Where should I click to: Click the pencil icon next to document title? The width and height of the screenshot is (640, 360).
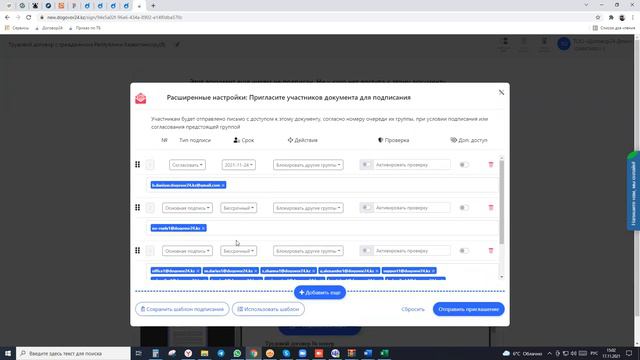point(177,44)
